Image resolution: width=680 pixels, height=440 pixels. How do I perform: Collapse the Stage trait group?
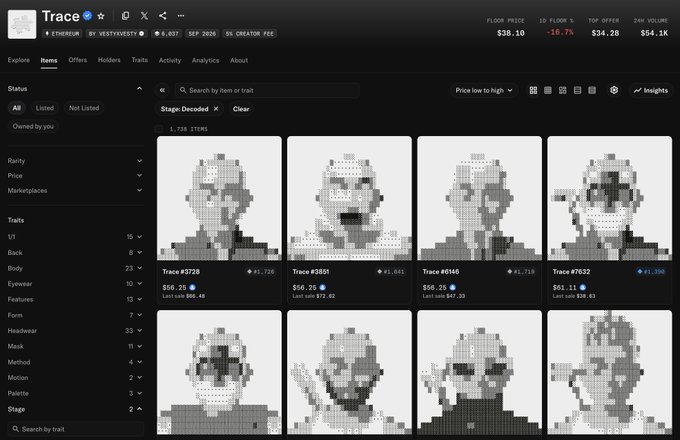click(75, 409)
